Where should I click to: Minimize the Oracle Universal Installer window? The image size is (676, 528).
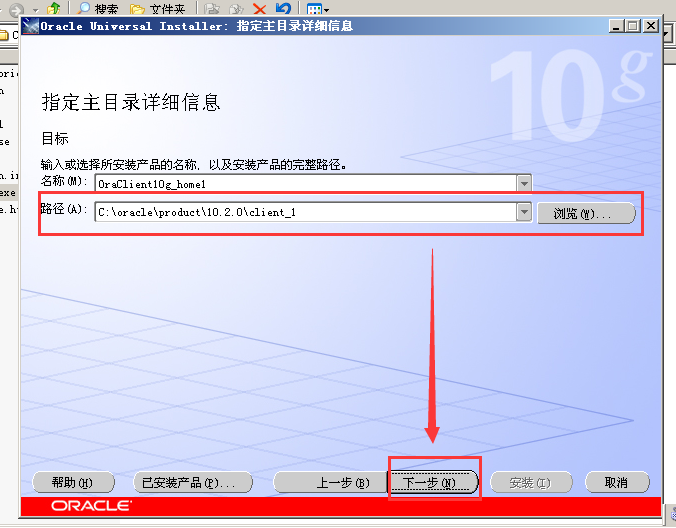pyautogui.click(x=617, y=26)
